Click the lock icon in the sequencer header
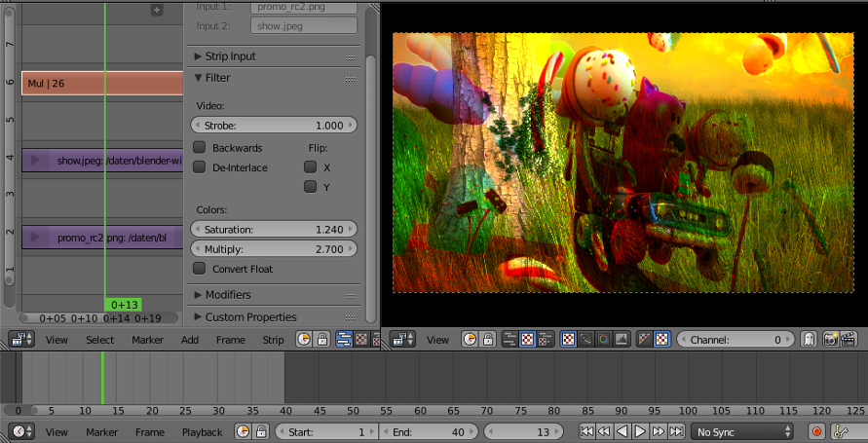The width and height of the screenshot is (868, 443). point(321,340)
